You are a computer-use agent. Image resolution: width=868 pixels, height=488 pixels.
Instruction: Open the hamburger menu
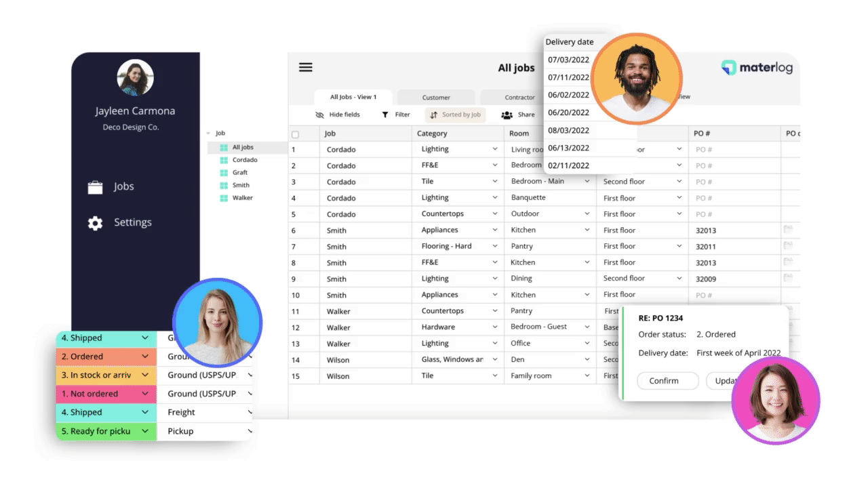[306, 67]
